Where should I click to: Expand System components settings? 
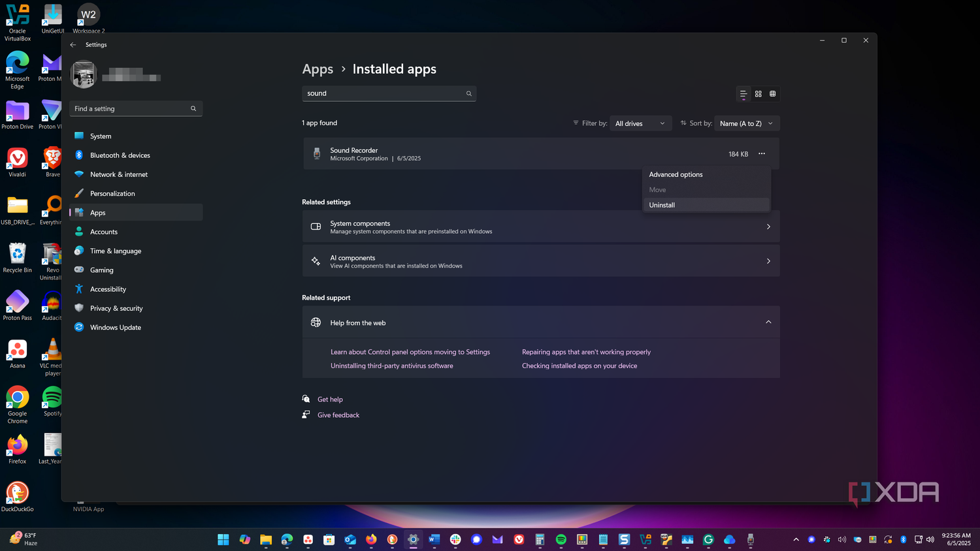click(541, 227)
